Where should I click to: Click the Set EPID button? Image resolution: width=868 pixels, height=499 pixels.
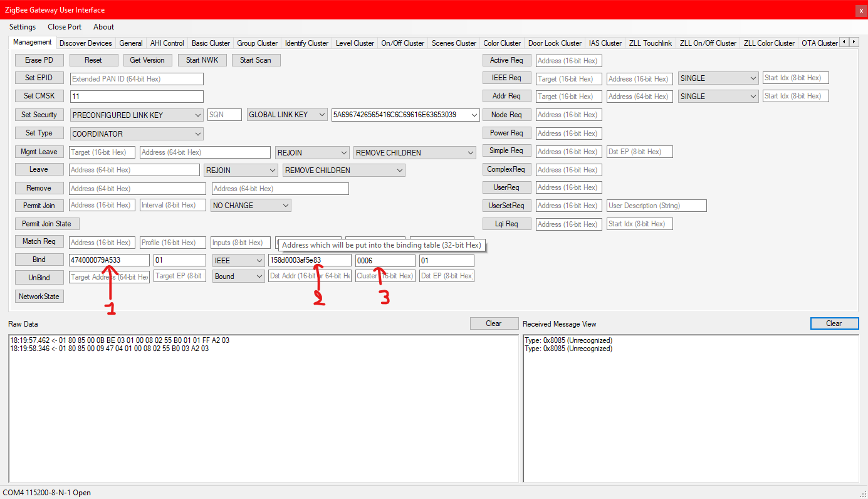[39, 78]
